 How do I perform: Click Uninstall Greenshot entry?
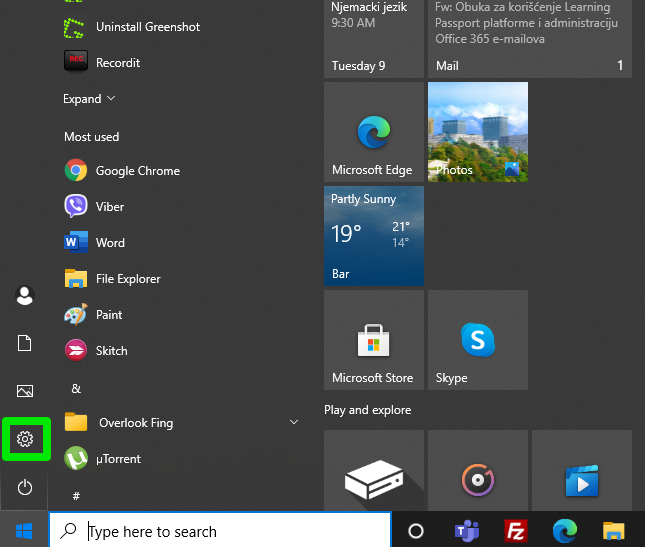132,27
